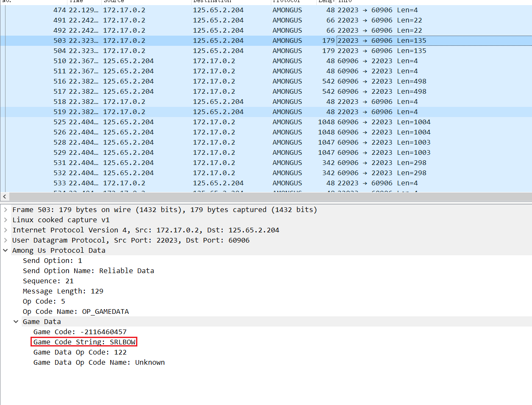Viewport: 532px width, 405px height.
Task: Select the Message Length: 129 field
Action: (63, 291)
